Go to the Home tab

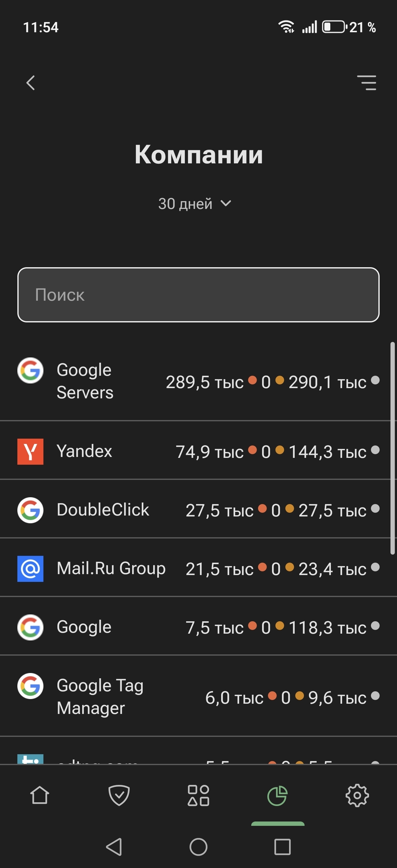[40, 795]
